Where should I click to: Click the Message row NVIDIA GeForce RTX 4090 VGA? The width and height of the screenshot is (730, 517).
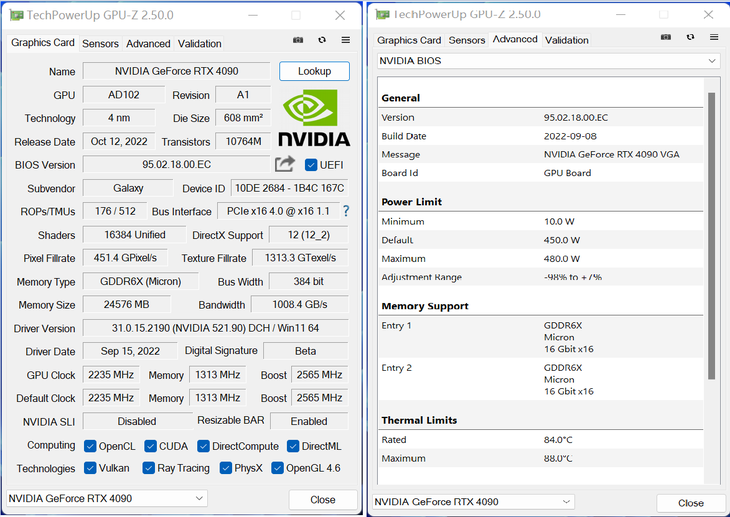[x=541, y=154]
